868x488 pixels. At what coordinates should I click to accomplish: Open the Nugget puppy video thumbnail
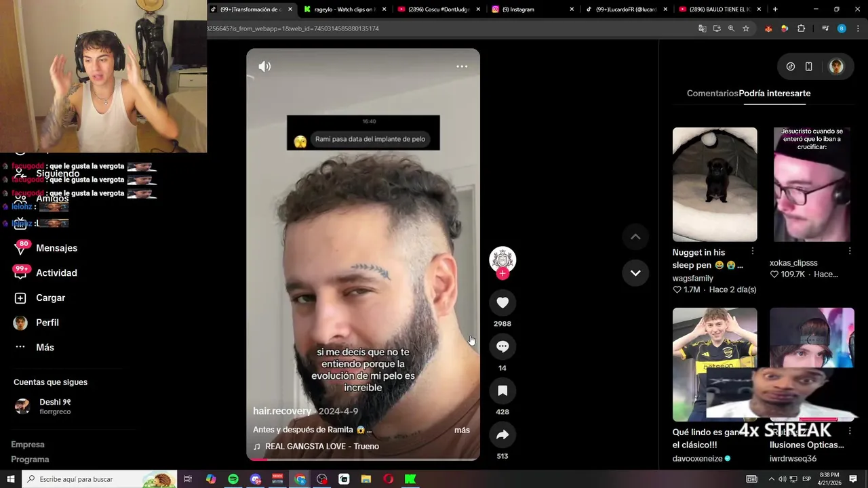[x=715, y=184]
